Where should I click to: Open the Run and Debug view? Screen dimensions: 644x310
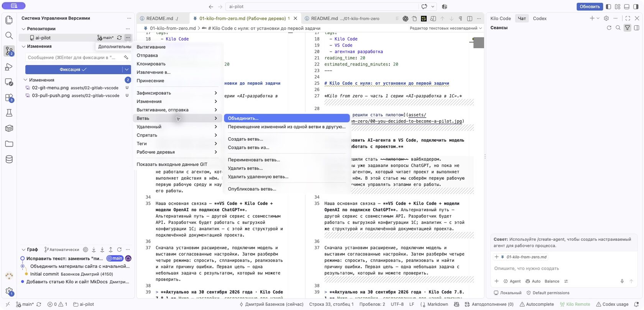tap(9, 67)
